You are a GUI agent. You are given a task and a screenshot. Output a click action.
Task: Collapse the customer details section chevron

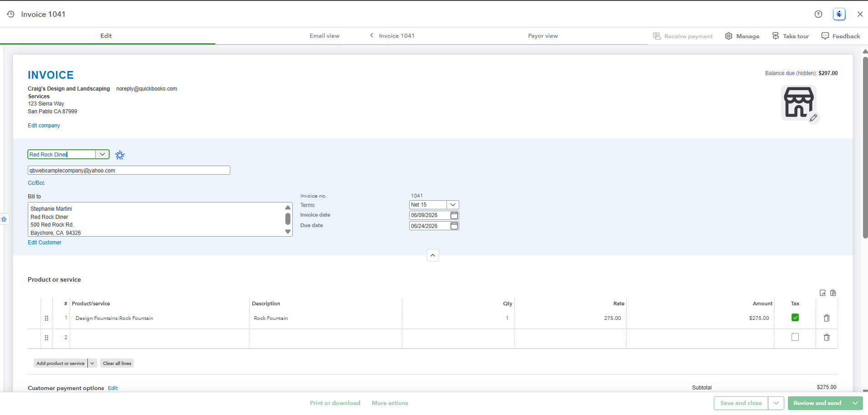[x=433, y=255]
